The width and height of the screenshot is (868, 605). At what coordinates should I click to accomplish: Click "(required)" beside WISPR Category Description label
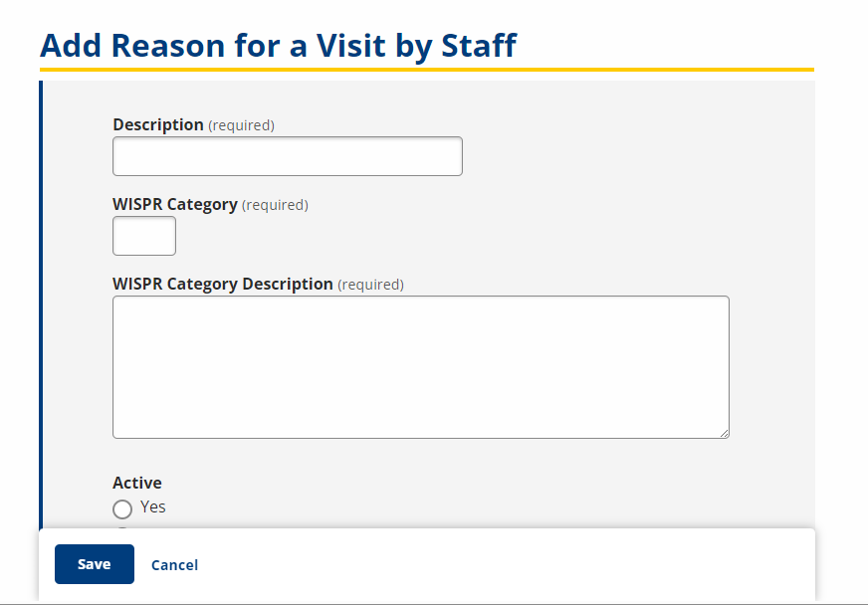pyautogui.click(x=370, y=285)
